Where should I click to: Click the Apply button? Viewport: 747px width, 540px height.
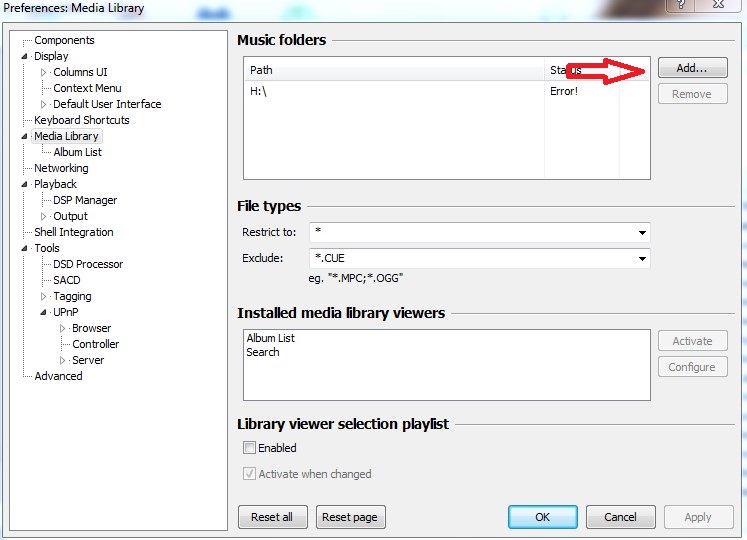click(698, 517)
